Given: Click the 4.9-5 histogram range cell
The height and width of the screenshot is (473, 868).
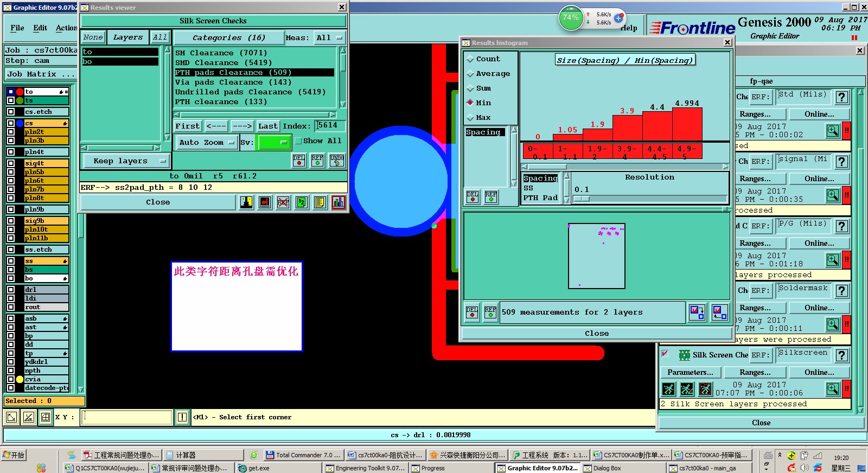Looking at the screenshot, I should (686, 152).
